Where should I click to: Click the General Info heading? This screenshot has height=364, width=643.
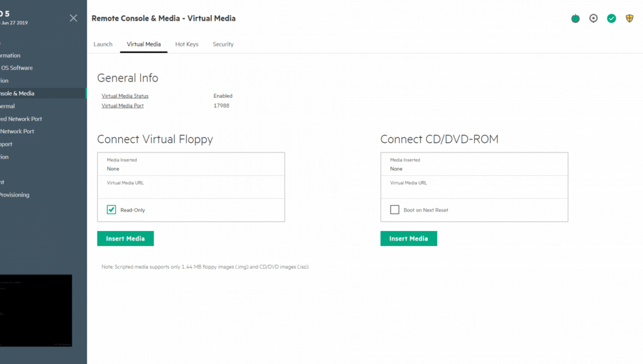coord(128,78)
